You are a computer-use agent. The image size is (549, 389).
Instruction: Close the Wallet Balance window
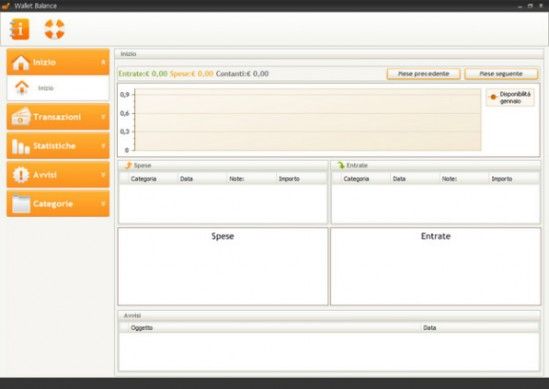pos(541,6)
